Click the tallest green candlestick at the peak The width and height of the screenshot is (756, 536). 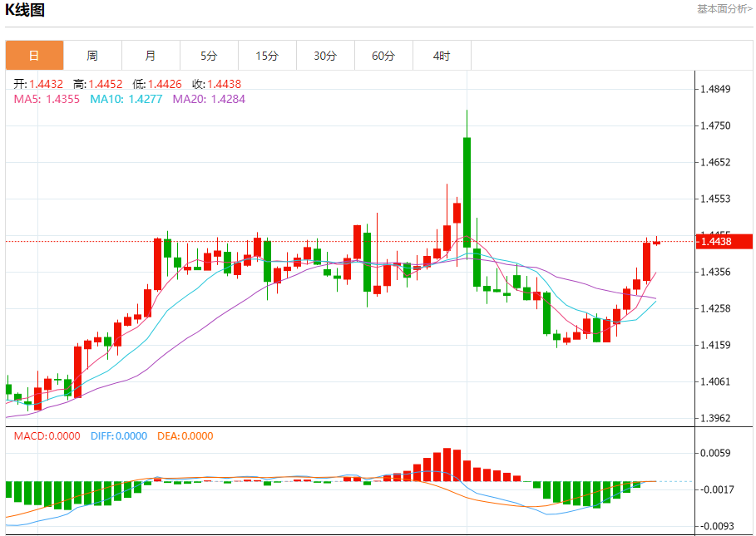pyautogui.click(x=467, y=193)
